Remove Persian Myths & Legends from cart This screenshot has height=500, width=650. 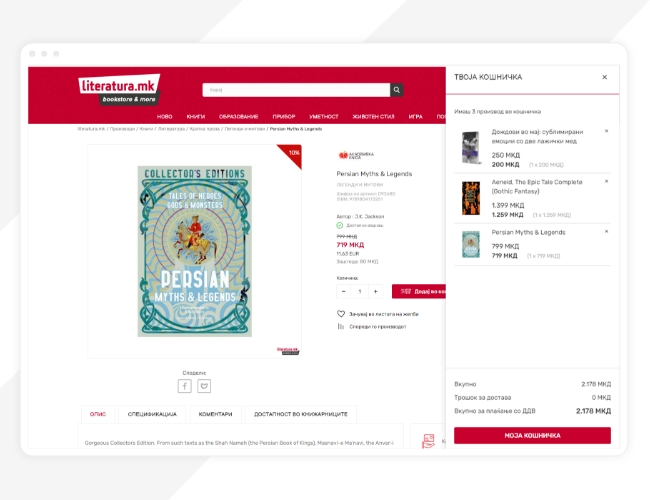(x=606, y=231)
